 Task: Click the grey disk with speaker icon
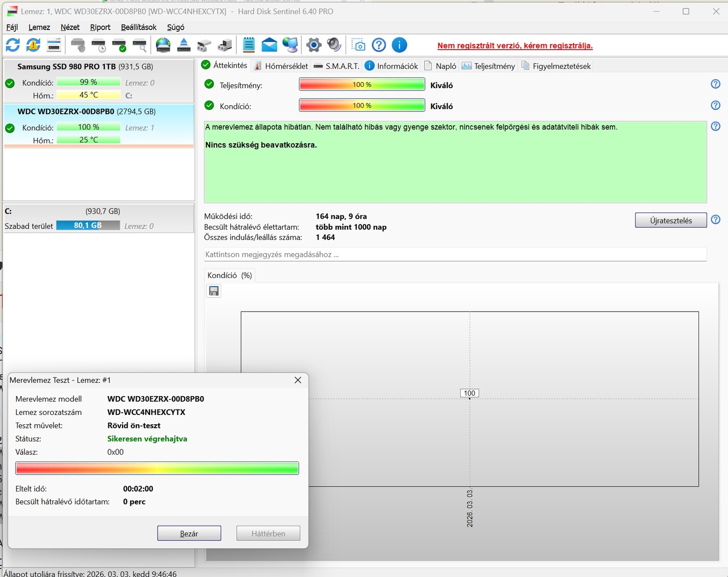(78, 45)
